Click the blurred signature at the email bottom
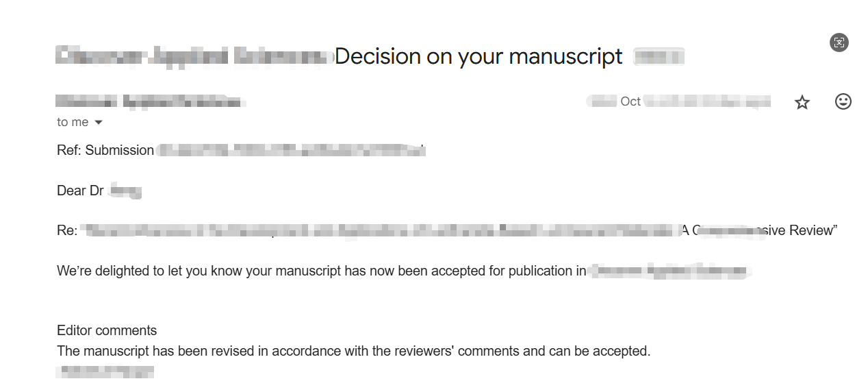868x392 pixels. click(105, 371)
